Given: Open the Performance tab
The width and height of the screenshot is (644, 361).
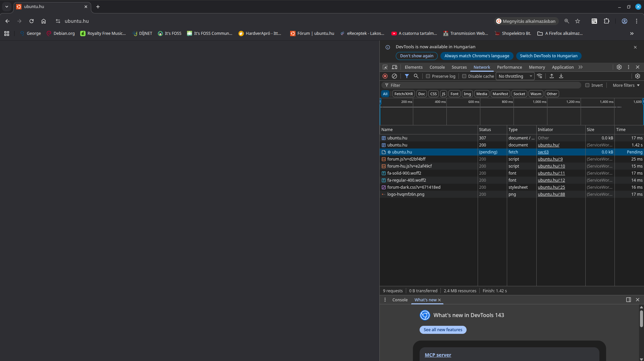Looking at the screenshot, I should tap(509, 67).
